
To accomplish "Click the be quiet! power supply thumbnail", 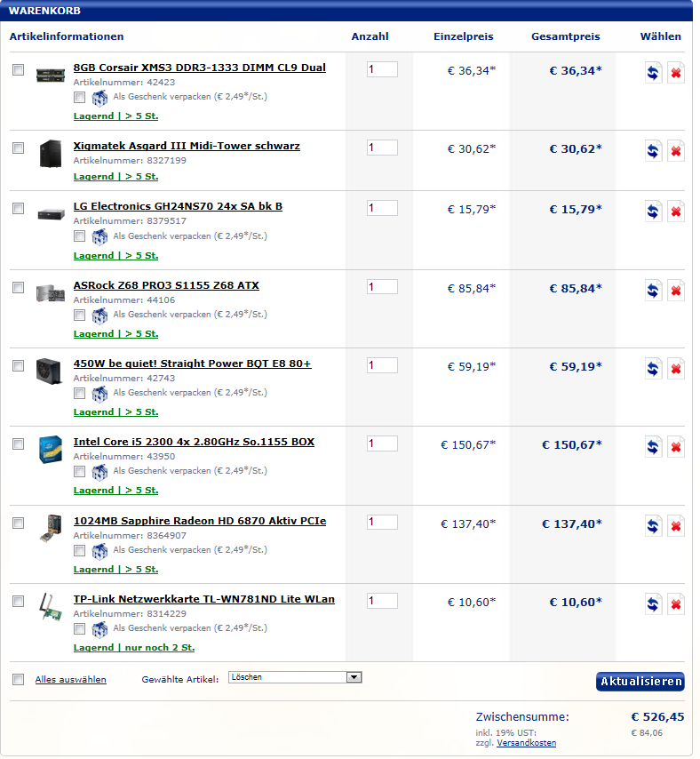I will pos(50,372).
